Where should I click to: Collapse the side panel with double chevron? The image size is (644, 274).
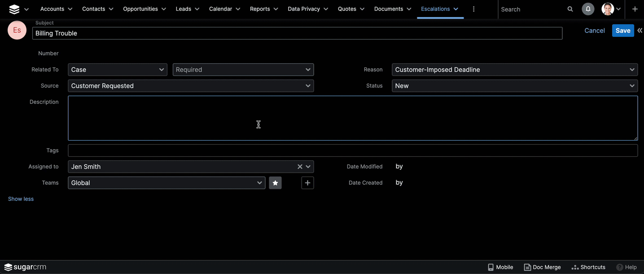[x=640, y=31]
